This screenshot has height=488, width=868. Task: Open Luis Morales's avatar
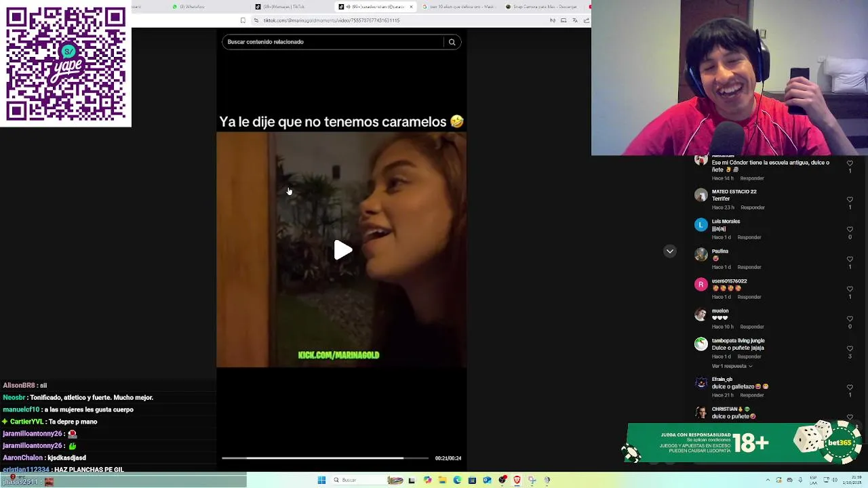click(x=701, y=225)
